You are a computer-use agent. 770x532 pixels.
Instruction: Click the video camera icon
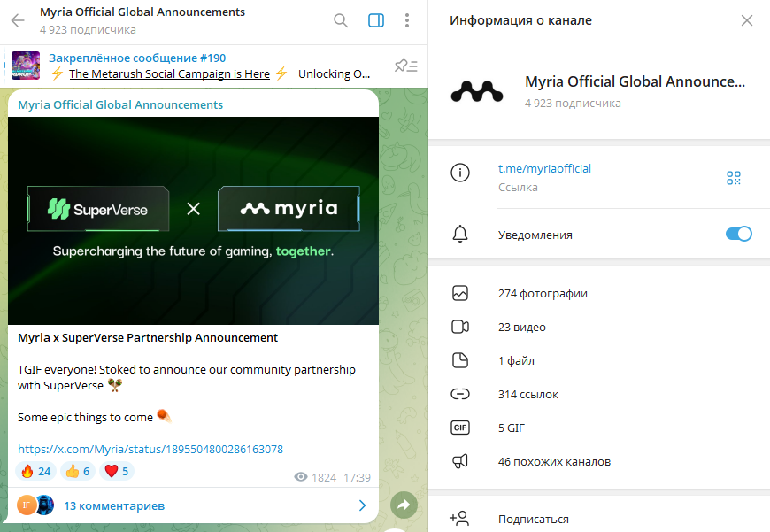460,327
